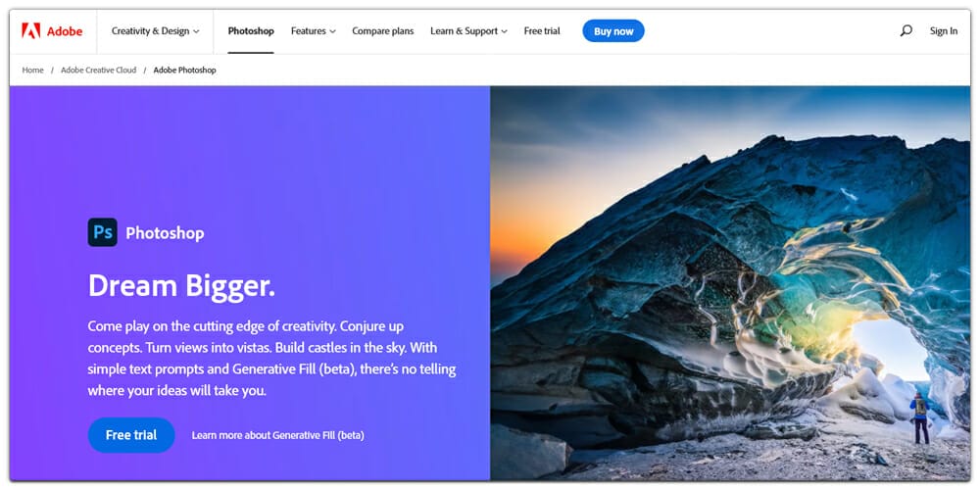Click the Adobe Photoshop breadcrumb
This screenshot has height=490, width=980.
[184, 70]
